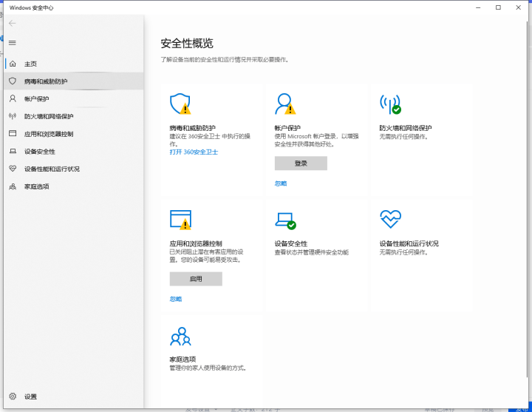The image size is (532, 412).
Task: Open 设置 at the sidebar bottom
Action: click(x=30, y=396)
